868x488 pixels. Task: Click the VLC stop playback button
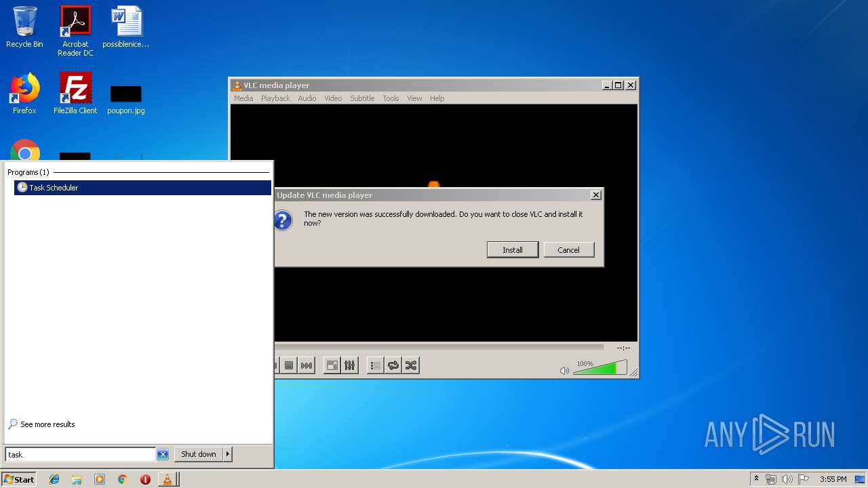[289, 365]
